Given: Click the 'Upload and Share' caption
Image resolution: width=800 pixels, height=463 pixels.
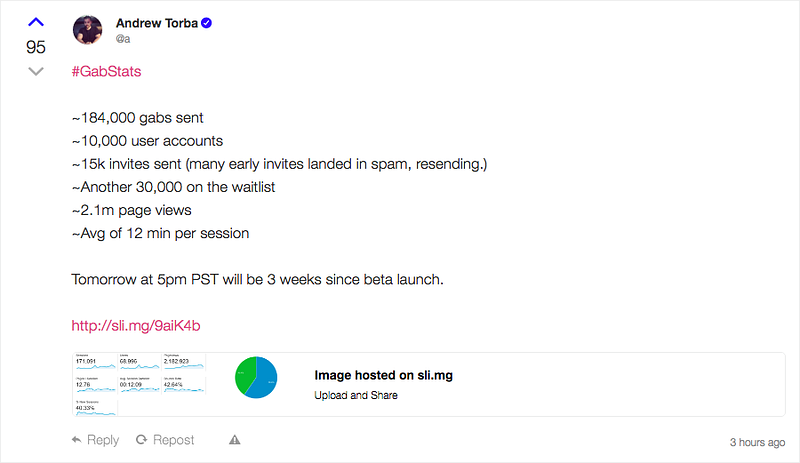Looking at the screenshot, I should 356,396.
